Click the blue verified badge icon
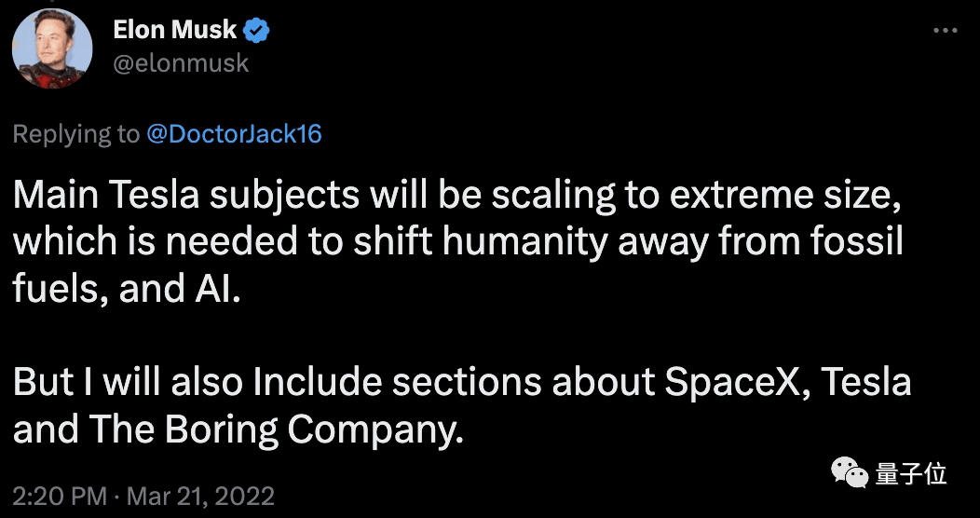Viewport: 980px width, 518px height. pos(257,32)
